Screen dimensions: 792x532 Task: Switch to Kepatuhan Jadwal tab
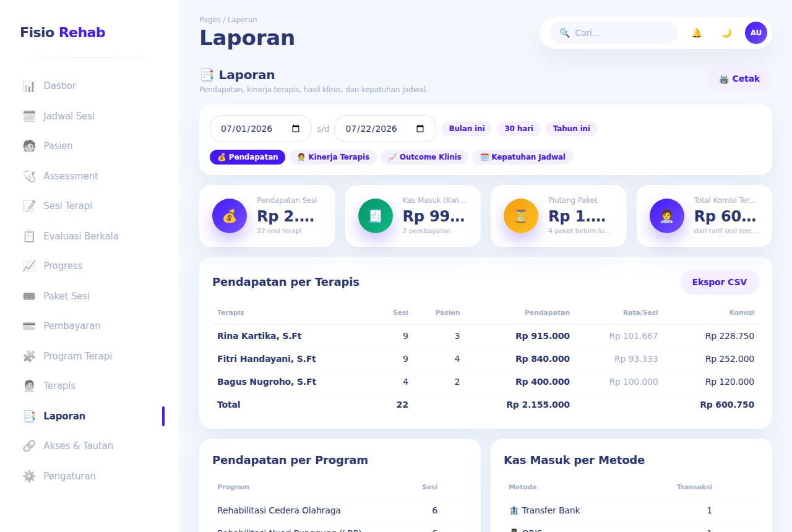coord(523,157)
